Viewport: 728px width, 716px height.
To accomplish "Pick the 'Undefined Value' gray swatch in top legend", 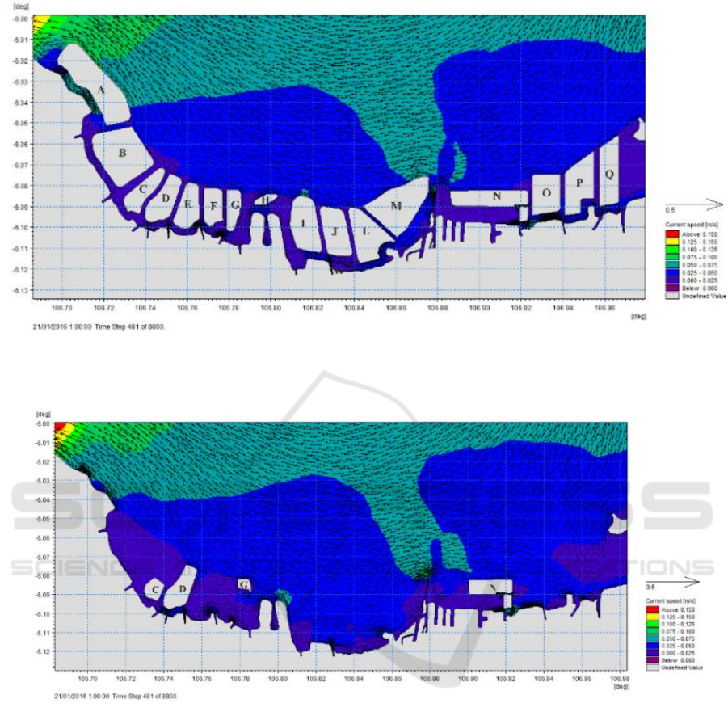I will tap(672, 297).
